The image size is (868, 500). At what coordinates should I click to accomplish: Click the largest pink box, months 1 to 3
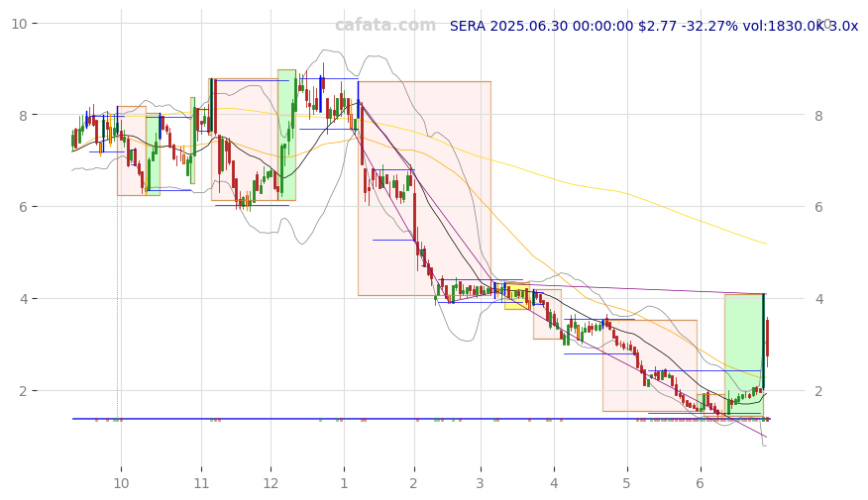click(x=425, y=188)
